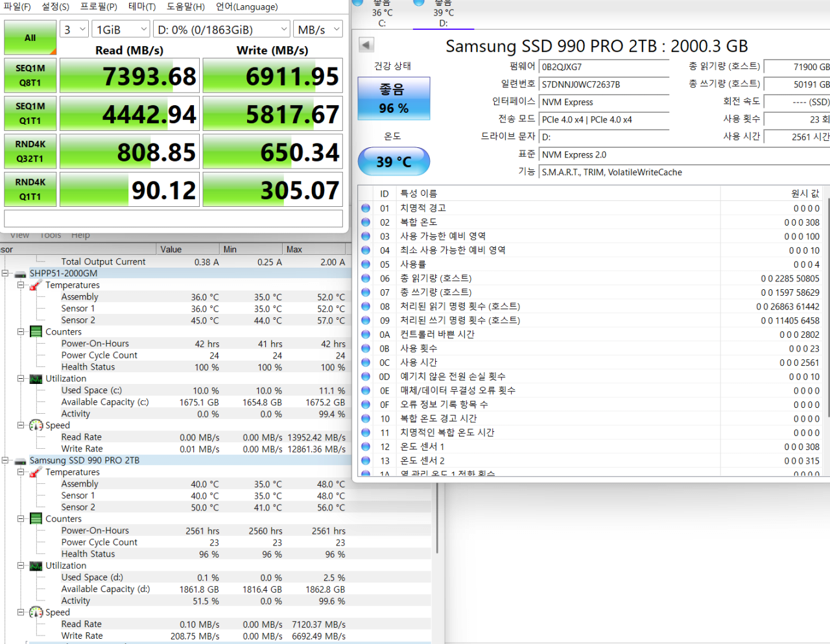Open the 도움말(H) menu
Viewport: 830px width, 644px height.
click(x=185, y=6)
